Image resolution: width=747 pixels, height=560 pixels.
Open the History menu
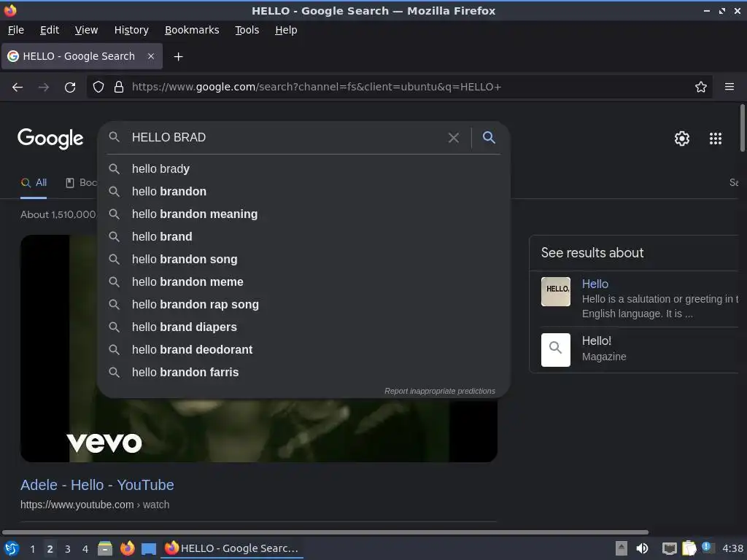tap(131, 30)
